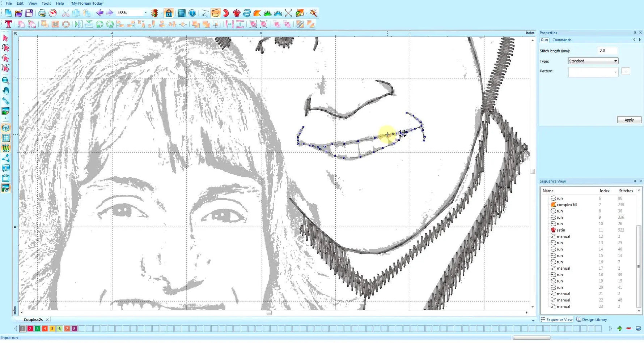The width and height of the screenshot is (644, 343).
Task: Toggle the grid display button
Action: point(6,138)
